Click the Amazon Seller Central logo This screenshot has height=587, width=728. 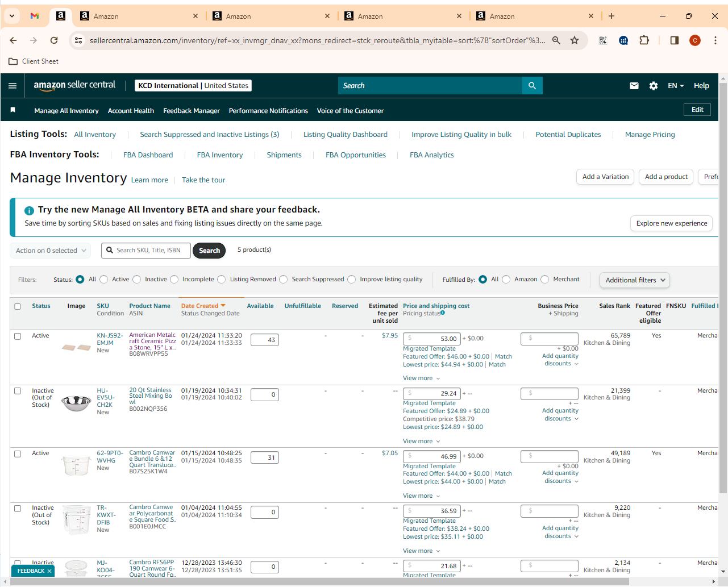pos(74,85)
